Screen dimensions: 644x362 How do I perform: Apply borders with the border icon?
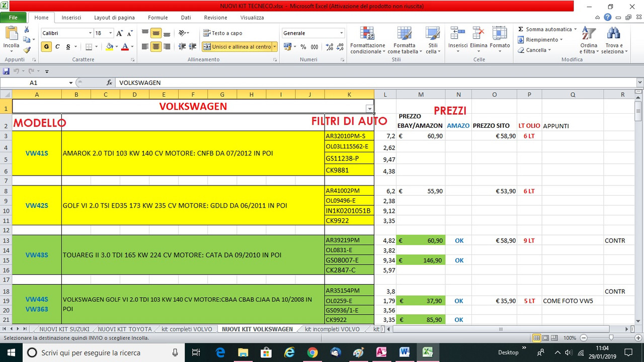coord(89,47)
